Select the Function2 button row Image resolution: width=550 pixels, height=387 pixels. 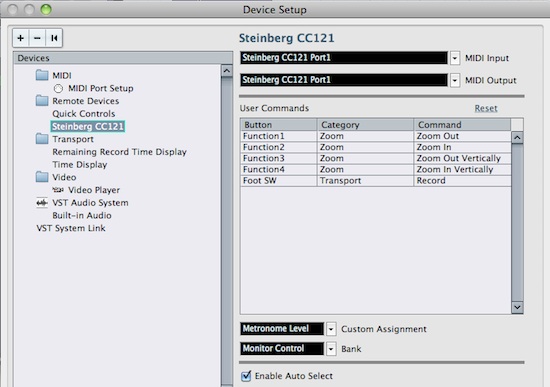(376, 147)
